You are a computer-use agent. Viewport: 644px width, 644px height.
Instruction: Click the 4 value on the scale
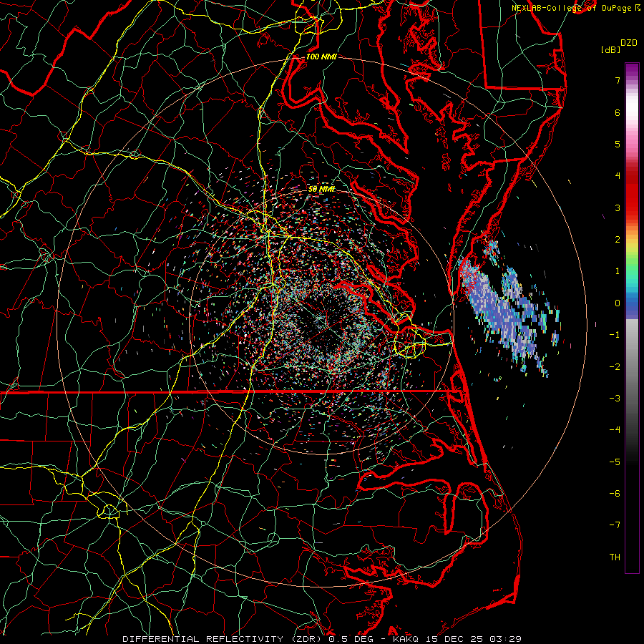point(618,176)
